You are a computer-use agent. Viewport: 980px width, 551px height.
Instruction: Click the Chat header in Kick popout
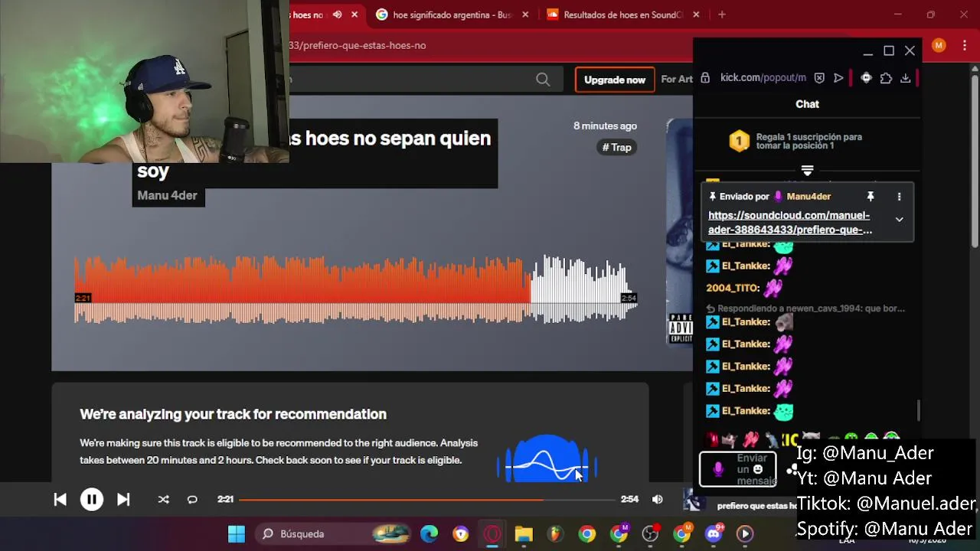[807, 104]
